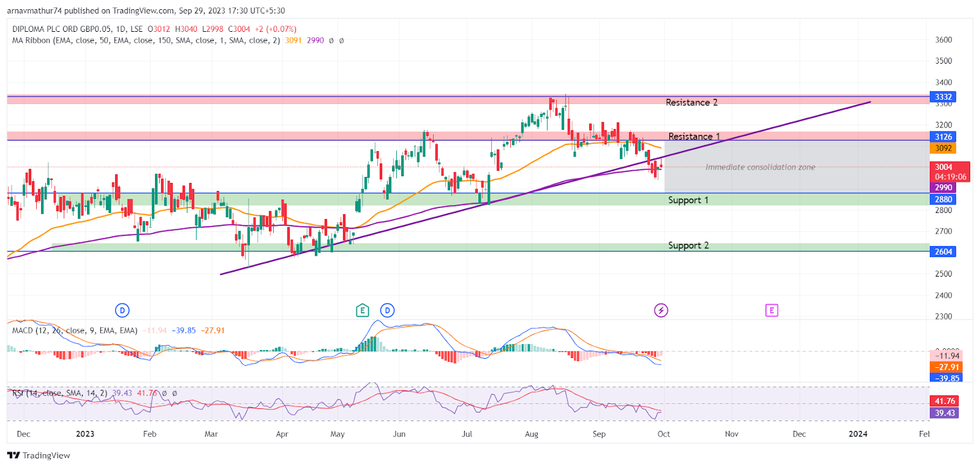This screenshot has width=980, height=467.
Task: Click the published on TradingView.com header text
Action: (120, 10)
